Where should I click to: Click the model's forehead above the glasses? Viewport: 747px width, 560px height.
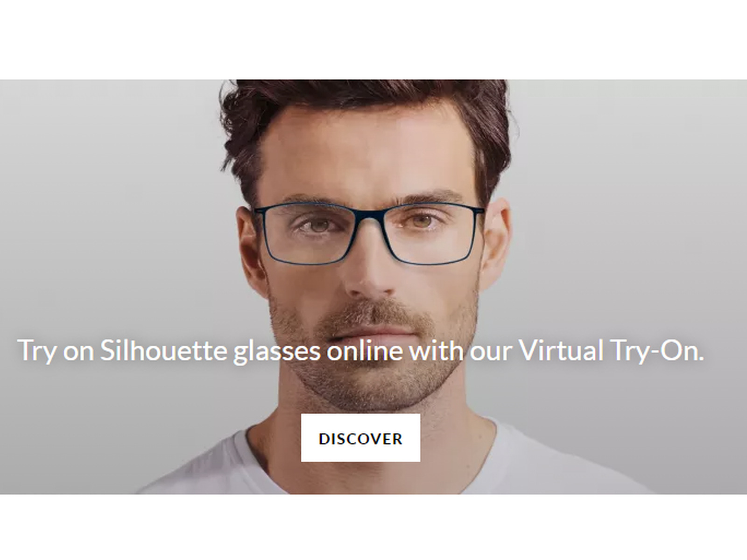pyautogui.click(x=369, y=159)
